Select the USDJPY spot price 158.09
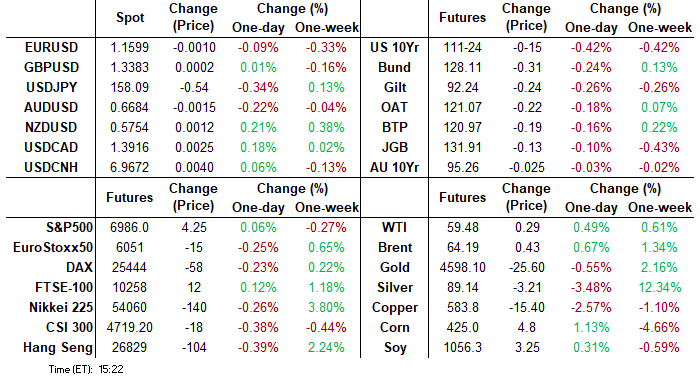The image size is (700, 379). click(129, 87)
